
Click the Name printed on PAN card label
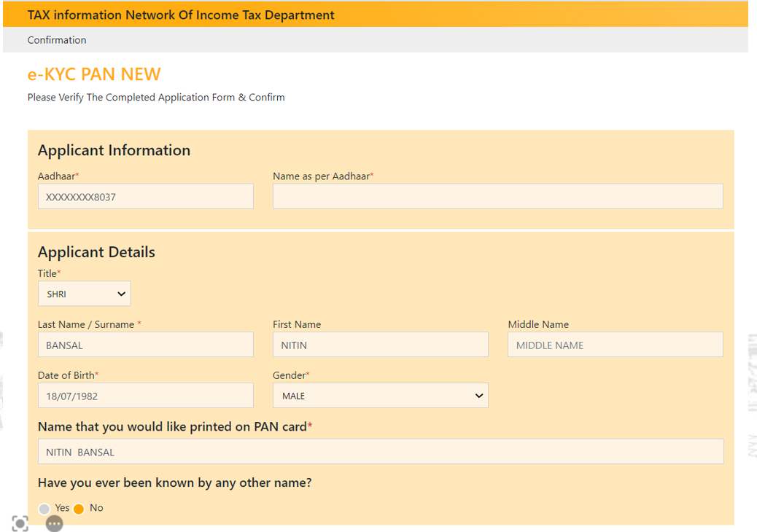click(x=175, y=427)
